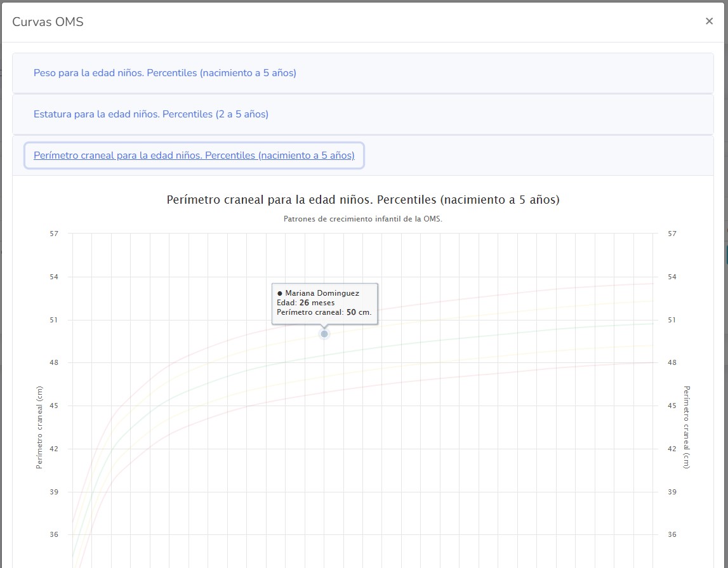Click the Mariana Dominguez tooltip box

(x=324, y=303)
